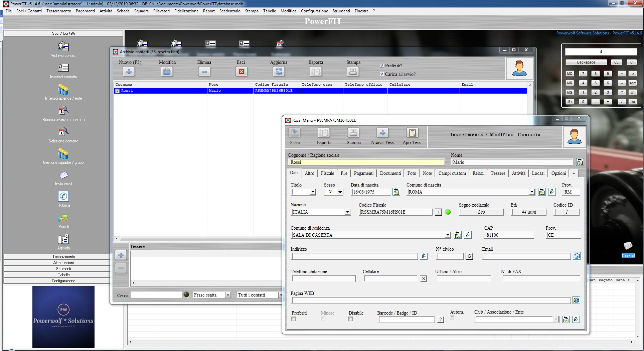Open Agenda sidebar icon
644x351 pixels.
(63, 239)
